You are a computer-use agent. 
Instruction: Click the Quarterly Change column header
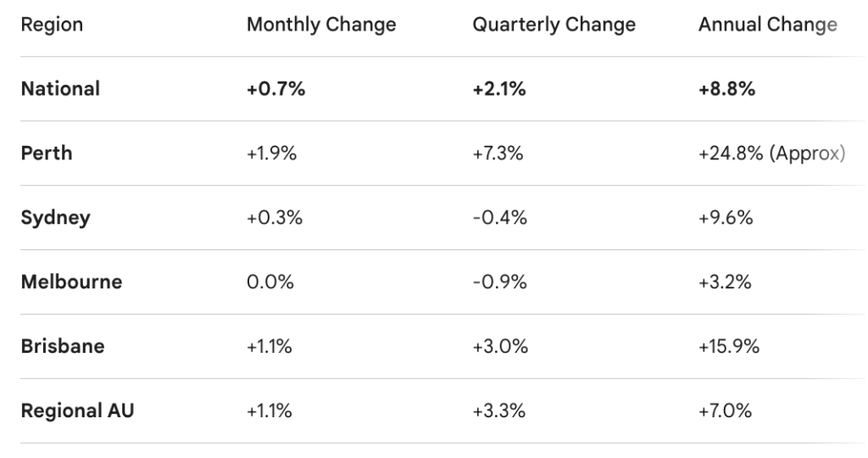point(554,25)
